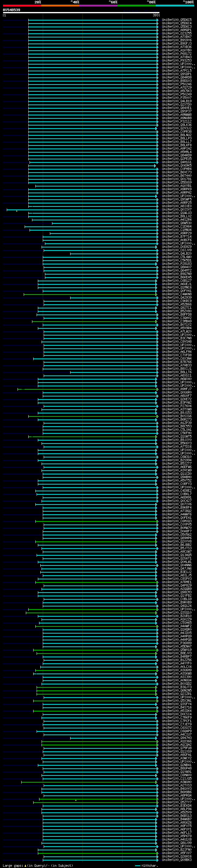Image resolution: width=197 pixels, height=868 pixels.
Task: Select hit UniRef100_Q8A407
Action: coord(177,267)
